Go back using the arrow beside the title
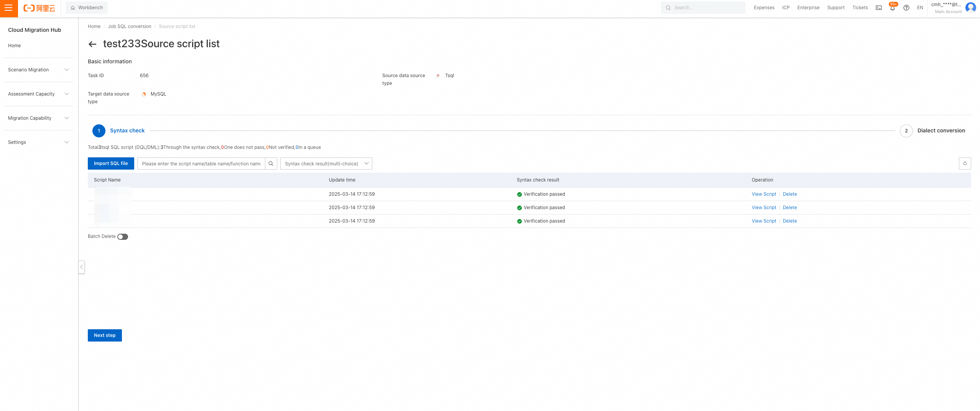This screenshot has width=980, height=411. pyautogui.click(x=92, y=44)
